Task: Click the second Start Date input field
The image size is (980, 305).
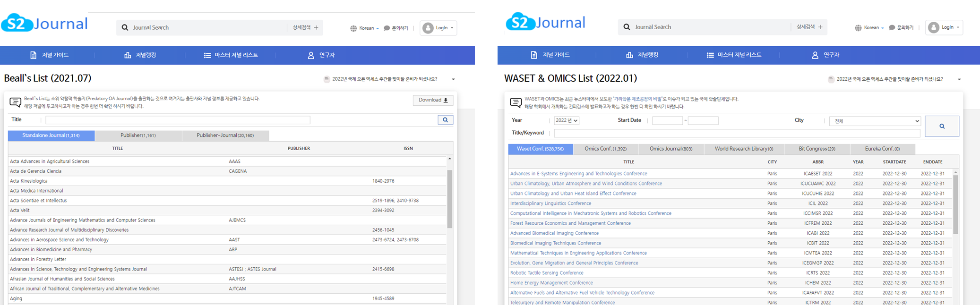Action: pos(703,120)
